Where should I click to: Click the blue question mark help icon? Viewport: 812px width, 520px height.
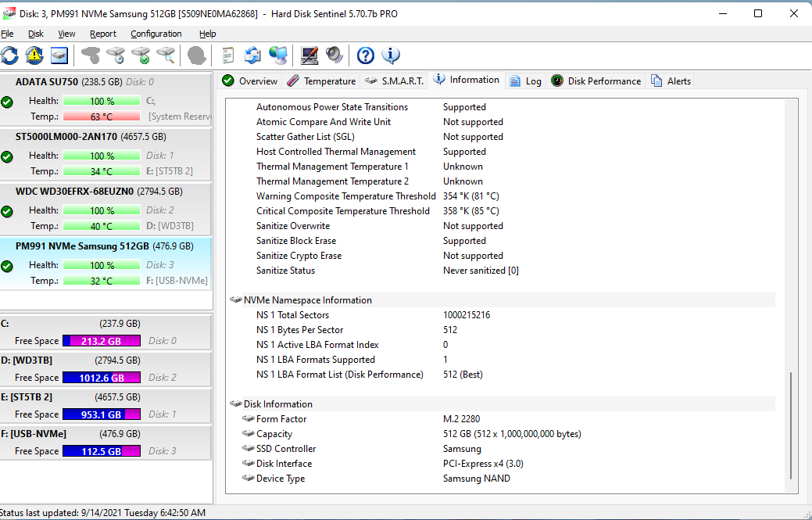pyautogui.click(x=366, y=56)
